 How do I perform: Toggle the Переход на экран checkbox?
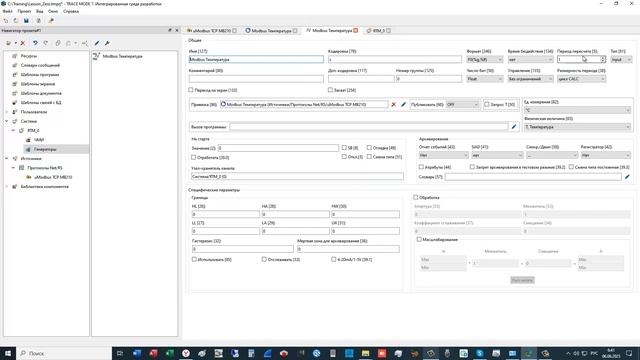point(191,90)
